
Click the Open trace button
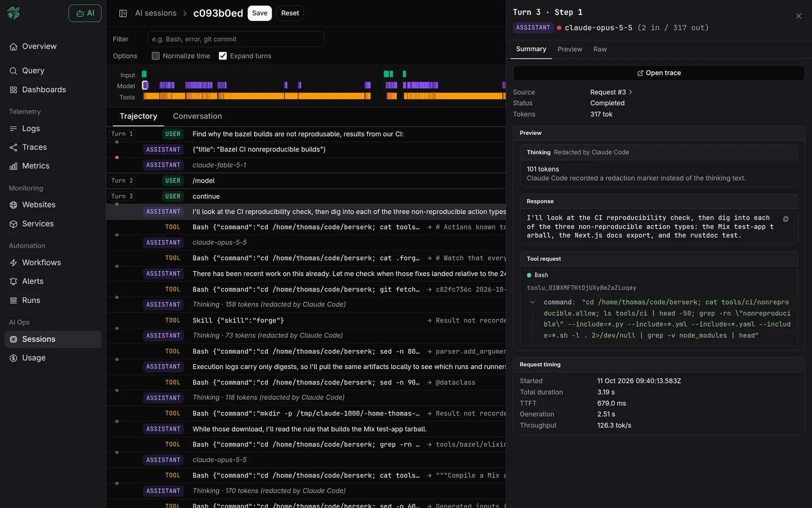pyautogui.click(x=659, y=73)
